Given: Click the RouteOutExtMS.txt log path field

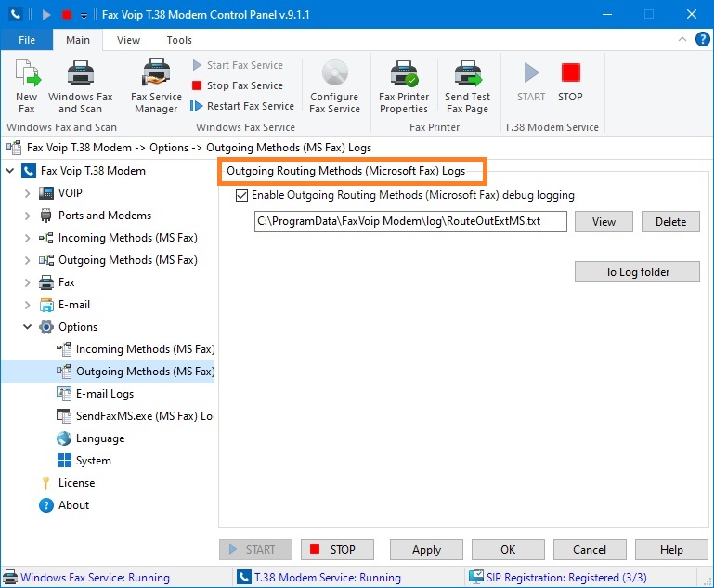Looking at the screenshot, I should coord(410,221).
